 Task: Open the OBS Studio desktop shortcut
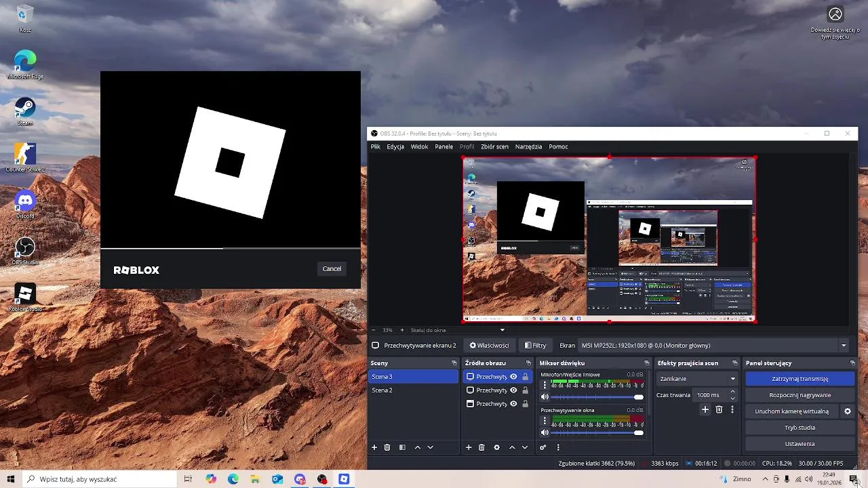pos(25,250)
